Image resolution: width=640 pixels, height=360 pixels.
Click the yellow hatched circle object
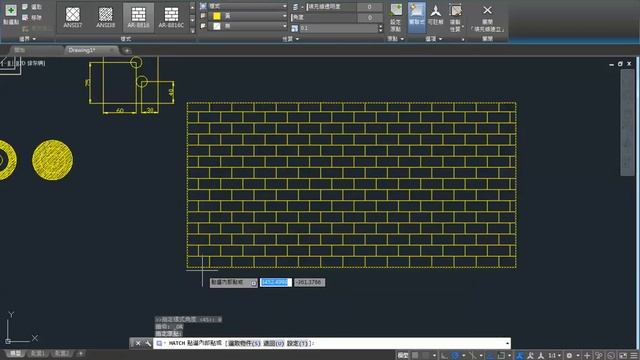point(53,160)
